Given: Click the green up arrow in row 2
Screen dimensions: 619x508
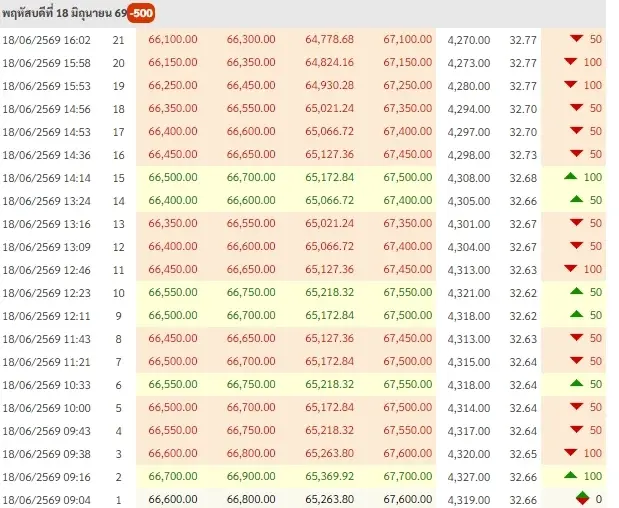Looking at the screenshot, I should pos(570,475).
